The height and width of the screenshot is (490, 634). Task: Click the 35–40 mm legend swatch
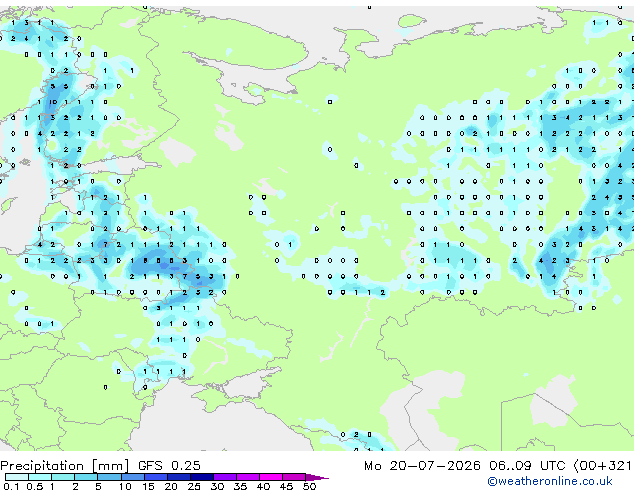coord(248,477)
